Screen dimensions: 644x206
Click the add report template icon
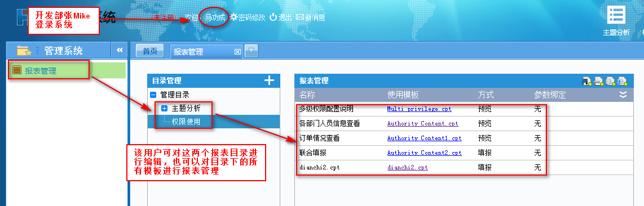coord(587,81)
